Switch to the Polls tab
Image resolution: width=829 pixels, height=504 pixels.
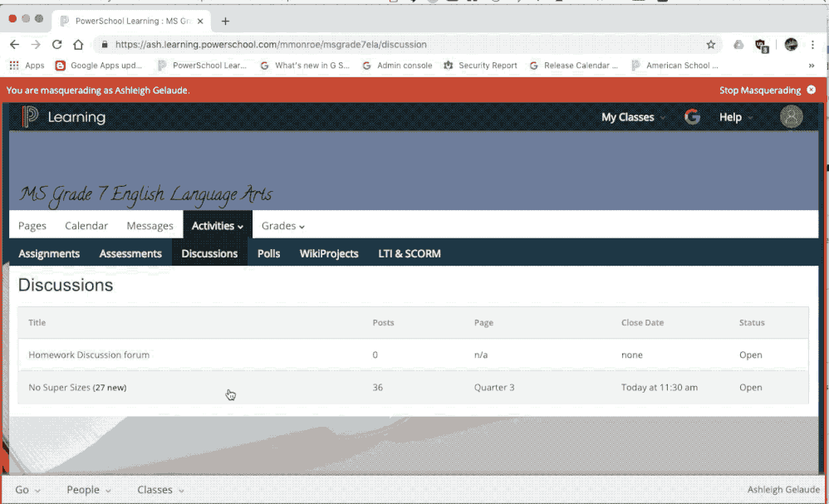tap(268, 253)
